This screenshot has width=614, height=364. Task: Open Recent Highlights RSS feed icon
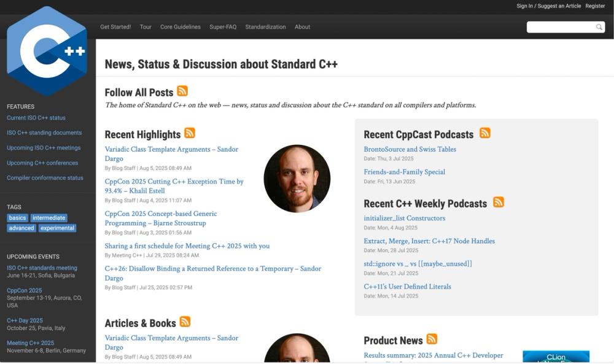tap(190, 133)
